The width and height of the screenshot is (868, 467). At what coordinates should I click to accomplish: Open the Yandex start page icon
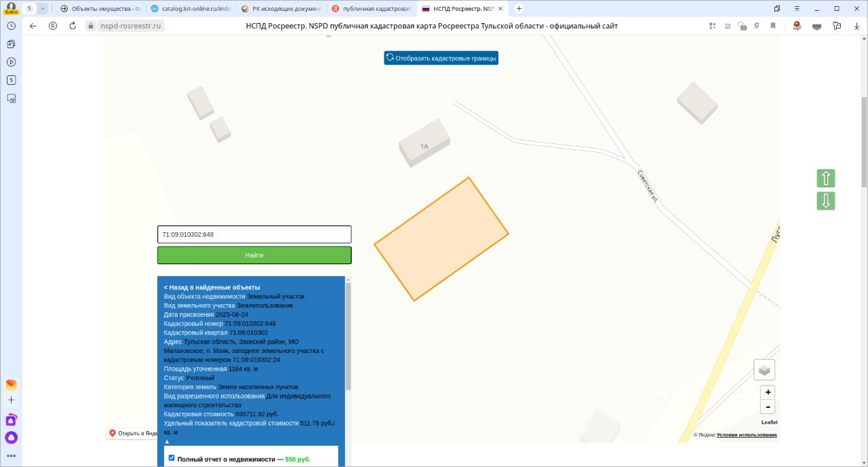coord(53,26)
